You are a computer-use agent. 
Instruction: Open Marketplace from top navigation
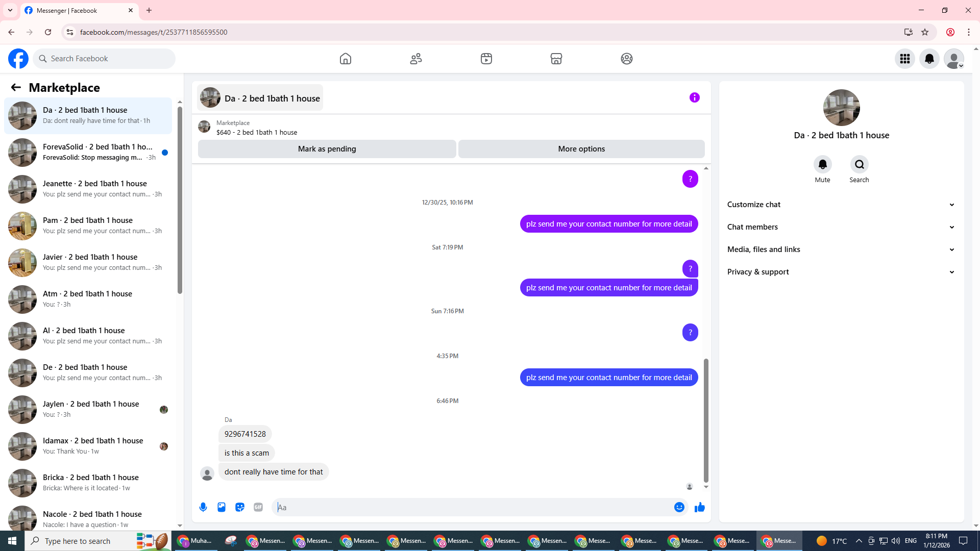pyautogui.click(x=556, y=59)
